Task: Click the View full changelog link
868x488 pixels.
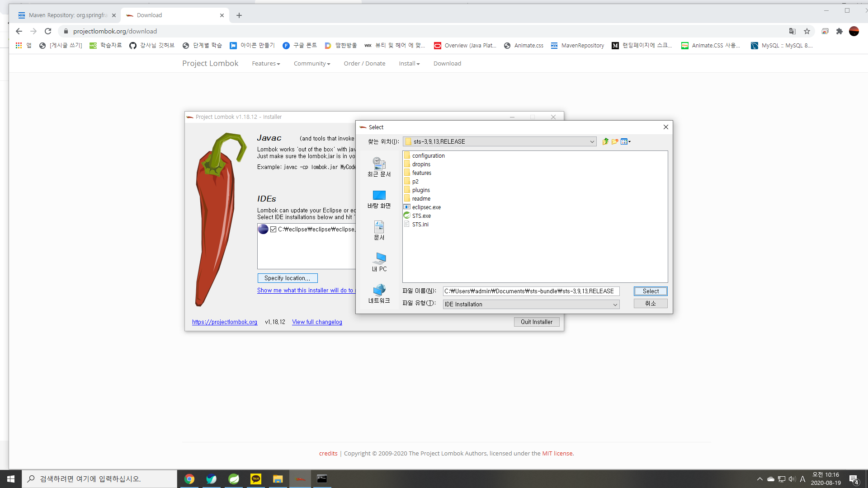Action: coord(317,322)
